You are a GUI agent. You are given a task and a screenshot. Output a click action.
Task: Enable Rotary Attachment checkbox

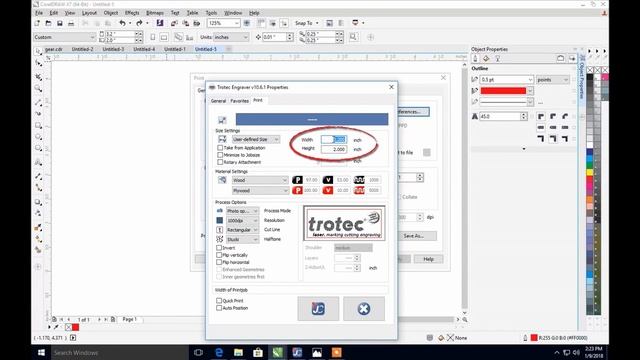click(x=220, y=162)
